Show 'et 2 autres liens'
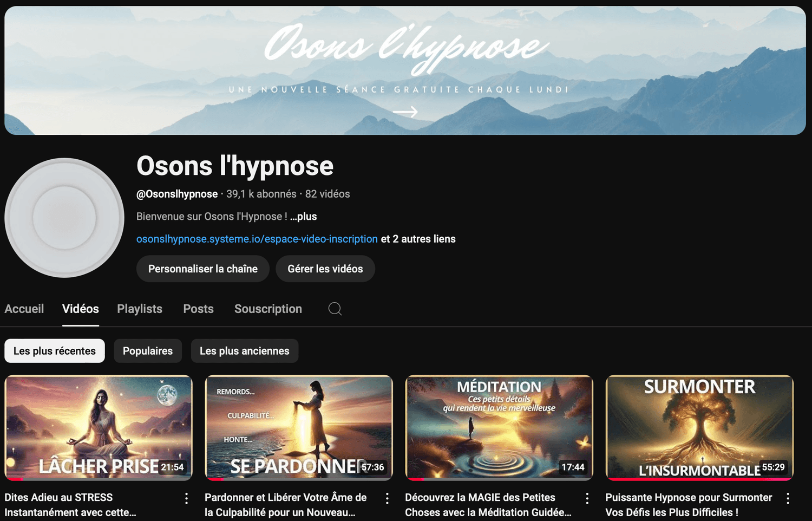This screenshot has width=812, height=521. pyautogui.click(x=418, y=239)
